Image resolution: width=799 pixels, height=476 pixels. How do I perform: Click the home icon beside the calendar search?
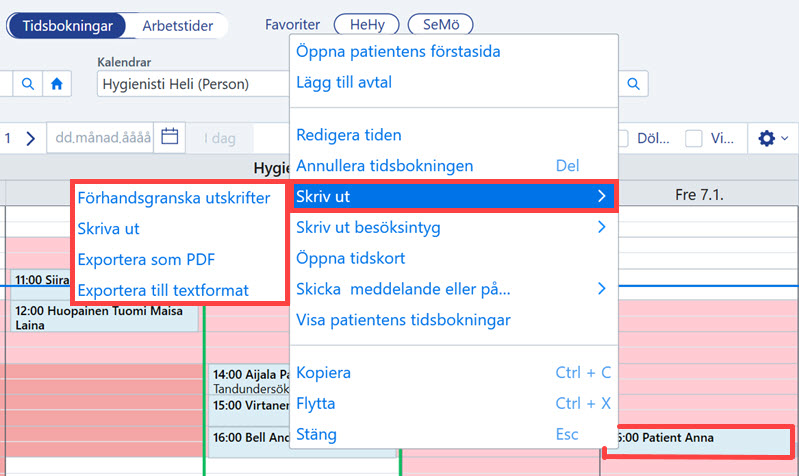57,84
